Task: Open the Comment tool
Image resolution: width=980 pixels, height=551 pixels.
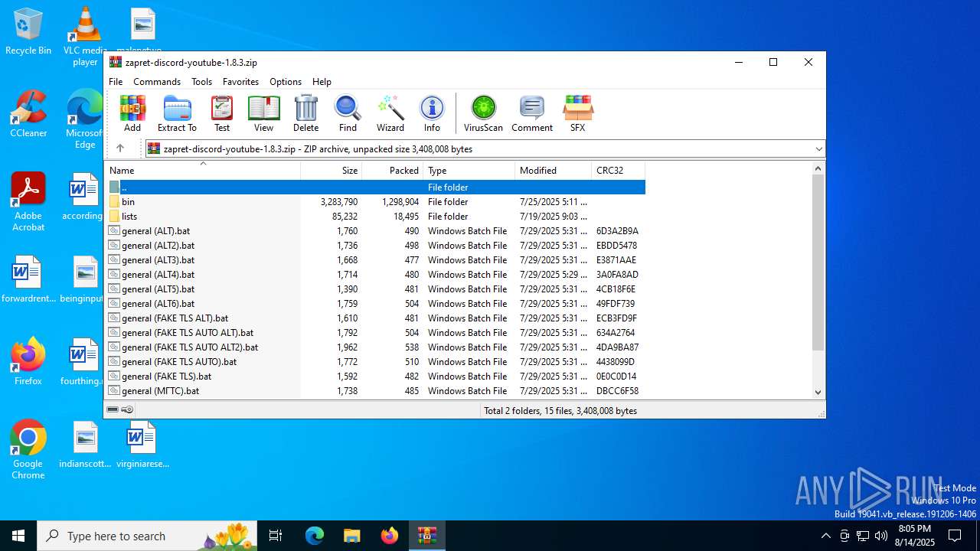Action: point(532,114)
